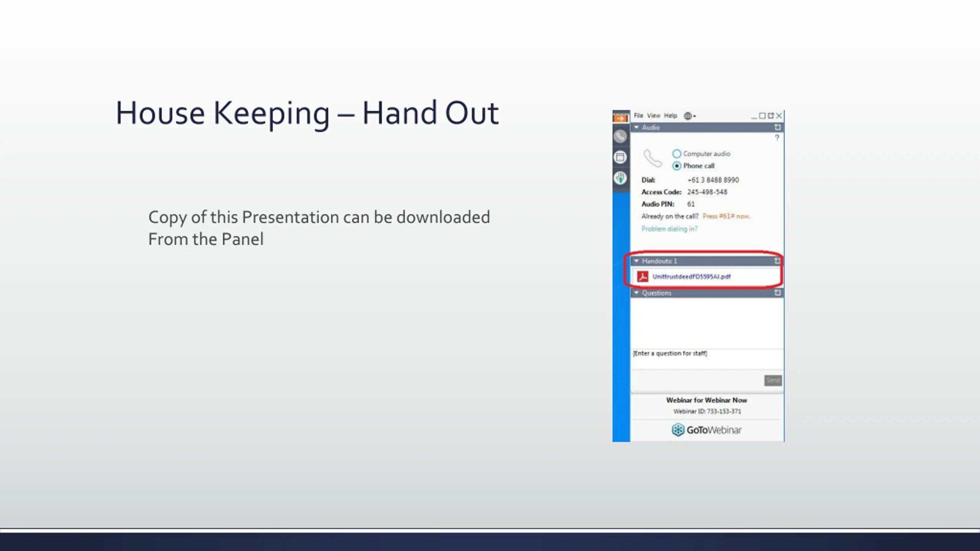
Task: Collapse the Audio section triangle
Action: tap(636, 127)
